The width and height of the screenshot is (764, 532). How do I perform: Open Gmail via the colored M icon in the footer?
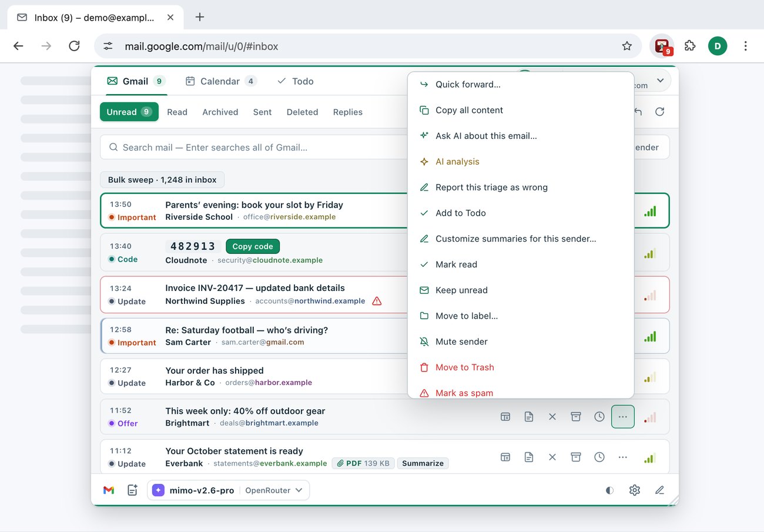pos(109,490)
